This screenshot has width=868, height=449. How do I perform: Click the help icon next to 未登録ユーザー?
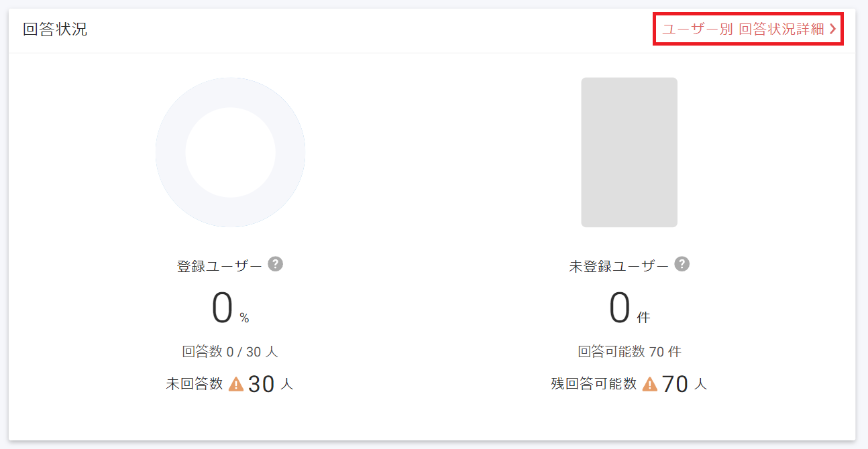coord(682,264)
